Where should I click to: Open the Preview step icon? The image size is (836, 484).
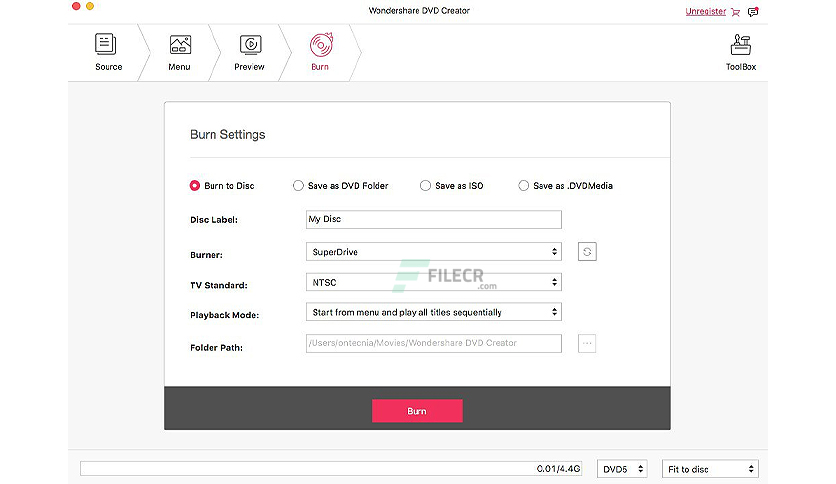tap(250, 45)
